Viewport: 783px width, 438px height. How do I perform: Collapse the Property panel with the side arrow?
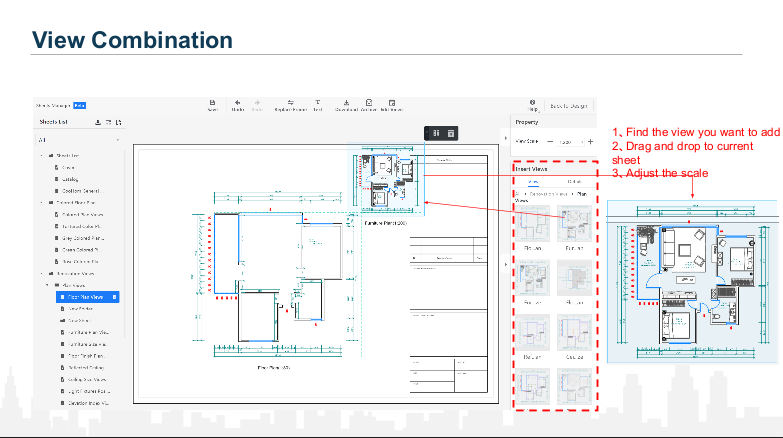(505, 264)
